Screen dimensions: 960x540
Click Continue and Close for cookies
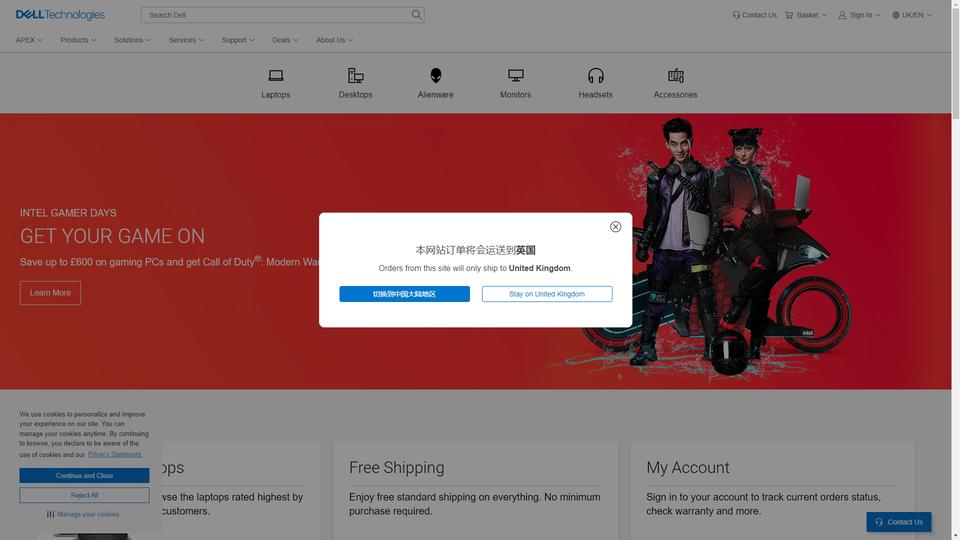[84, 476]
